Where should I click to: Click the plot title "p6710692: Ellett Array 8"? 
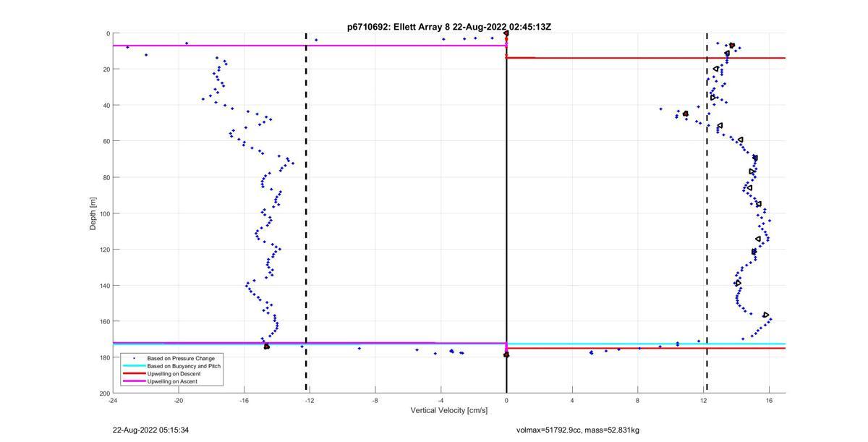399,27
